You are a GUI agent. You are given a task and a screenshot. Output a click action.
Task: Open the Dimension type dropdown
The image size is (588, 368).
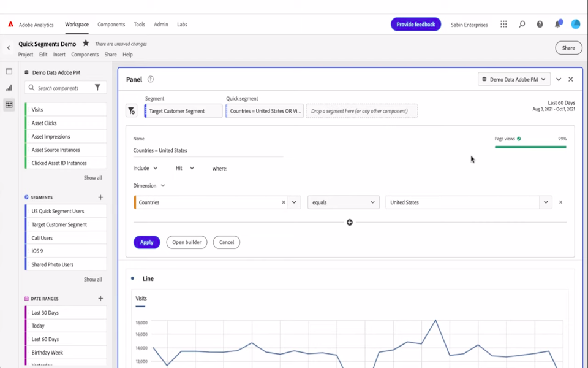149,185
